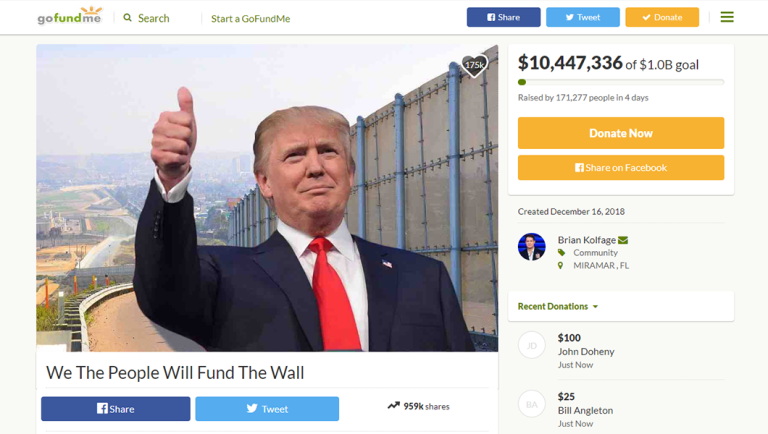
Task: Click the Start a GoFundMe link
Action: [250, 19]
